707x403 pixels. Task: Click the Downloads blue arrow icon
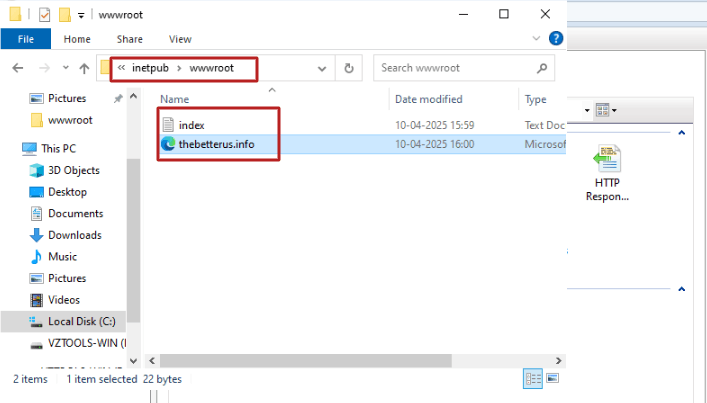pyautogui.click(x=37, y=235)
